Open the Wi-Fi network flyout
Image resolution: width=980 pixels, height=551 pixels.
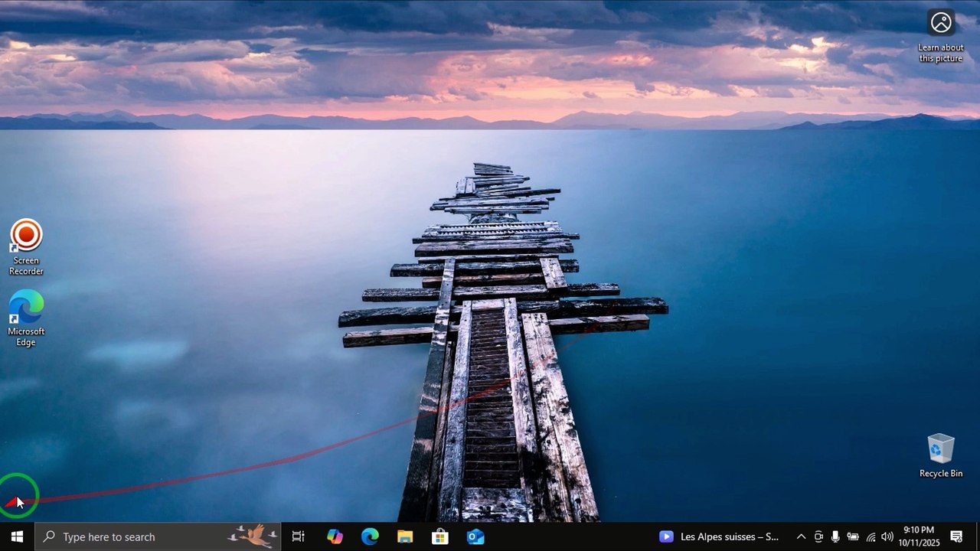[x=871, y=536]
